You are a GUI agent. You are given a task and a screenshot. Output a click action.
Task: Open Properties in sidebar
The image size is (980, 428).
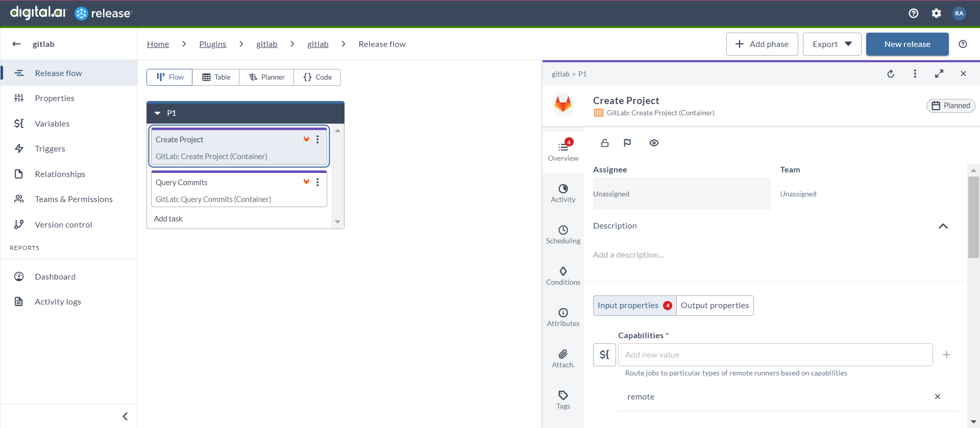[x=69, y=98]
